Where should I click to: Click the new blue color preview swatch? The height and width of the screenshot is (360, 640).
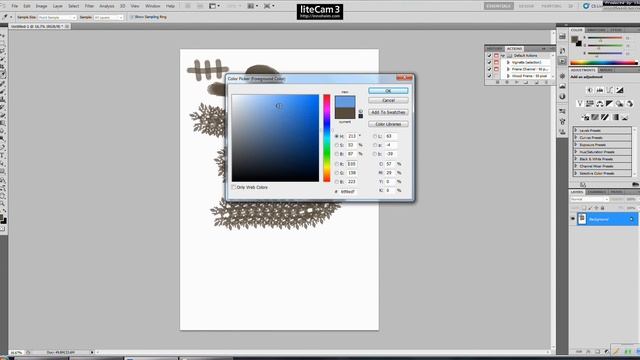pos(345,102)
